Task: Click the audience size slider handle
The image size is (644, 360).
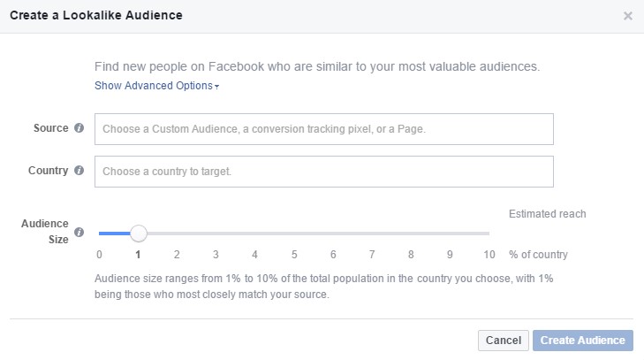Action: click(138, 234)
